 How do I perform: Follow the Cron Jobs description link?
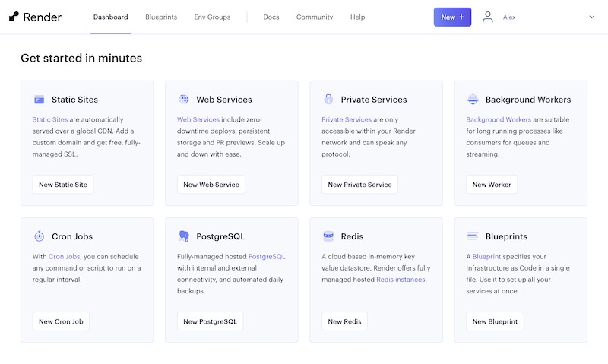64,256
